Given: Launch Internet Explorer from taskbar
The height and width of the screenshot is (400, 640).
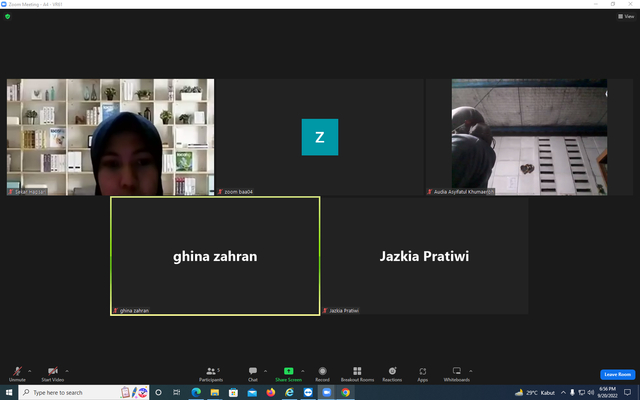Looking at the screenshot, I should tap(289, 392).
